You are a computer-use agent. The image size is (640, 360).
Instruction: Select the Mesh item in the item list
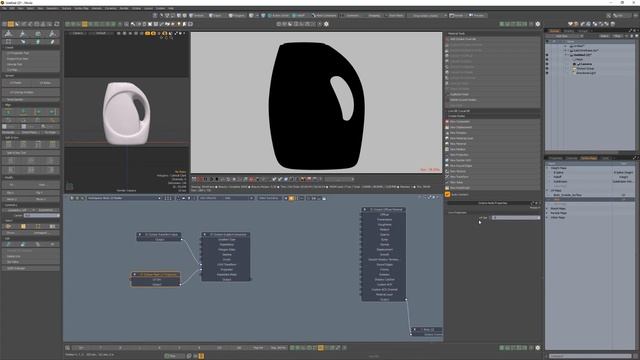coord(580,60)
